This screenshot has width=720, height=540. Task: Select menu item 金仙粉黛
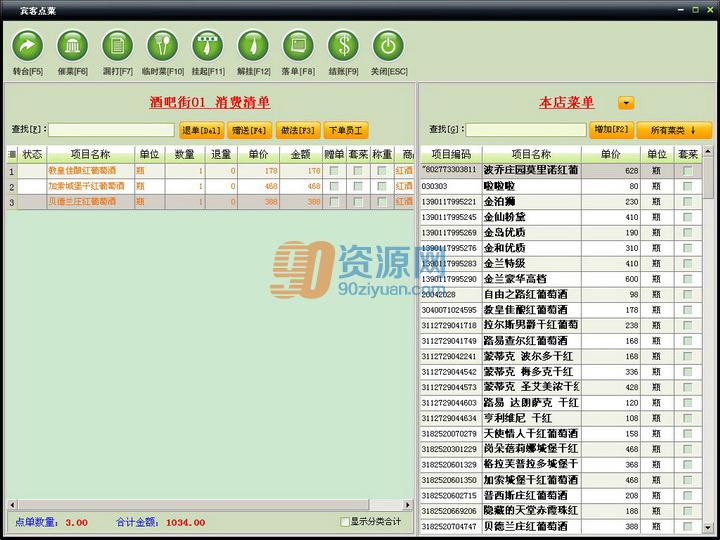(561, 217)
